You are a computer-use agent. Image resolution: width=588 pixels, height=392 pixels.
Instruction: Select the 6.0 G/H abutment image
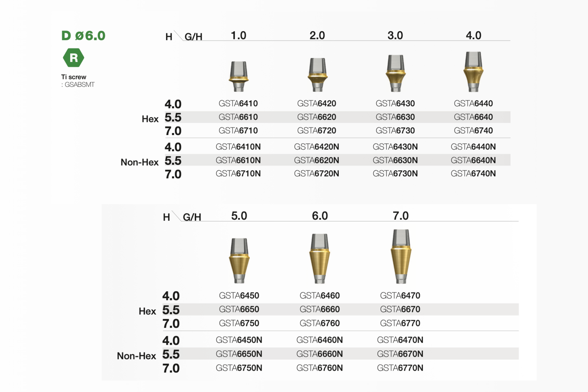(320, 258)
